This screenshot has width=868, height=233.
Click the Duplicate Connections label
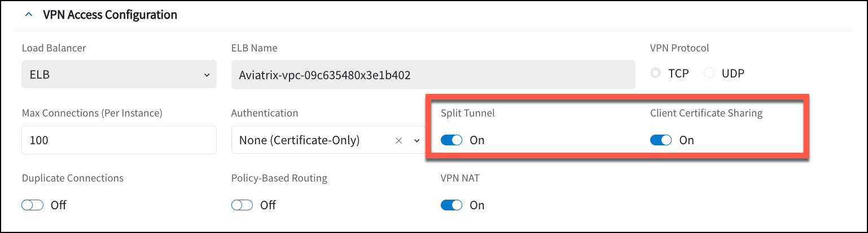tap(72, 178)
